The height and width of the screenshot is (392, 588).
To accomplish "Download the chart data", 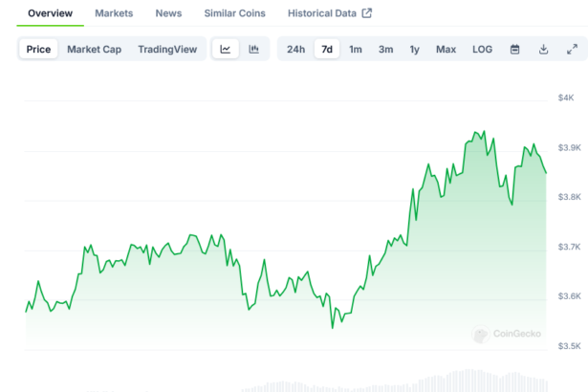I will tap(543, 50).
